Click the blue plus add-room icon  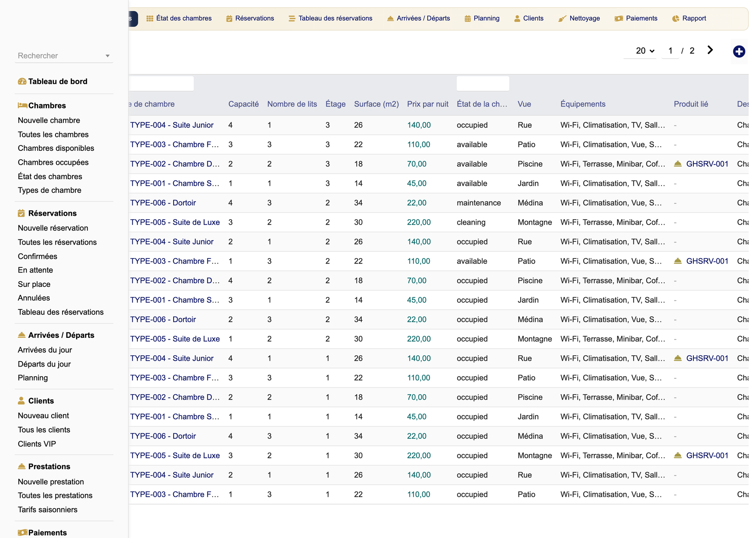point(739,51)
